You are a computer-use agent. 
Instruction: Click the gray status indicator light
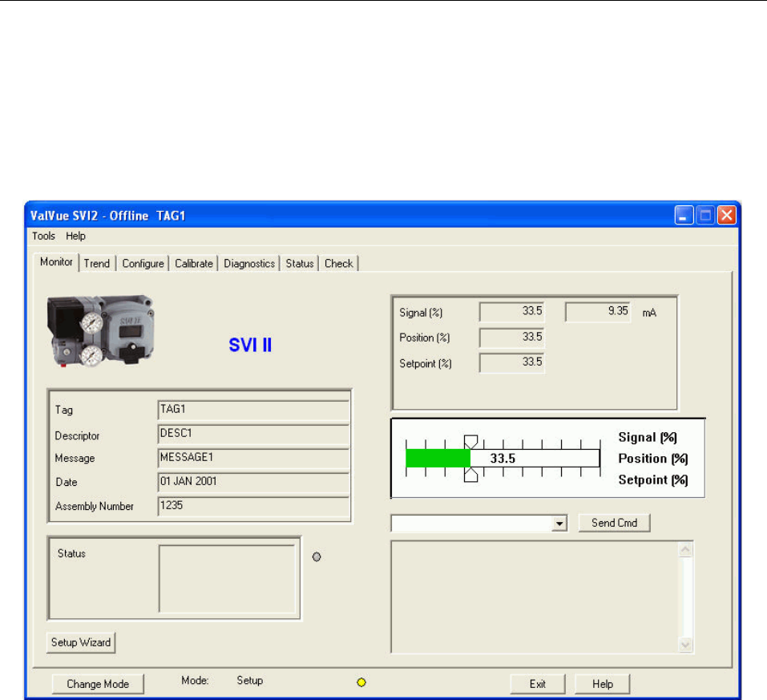point(317,557)
